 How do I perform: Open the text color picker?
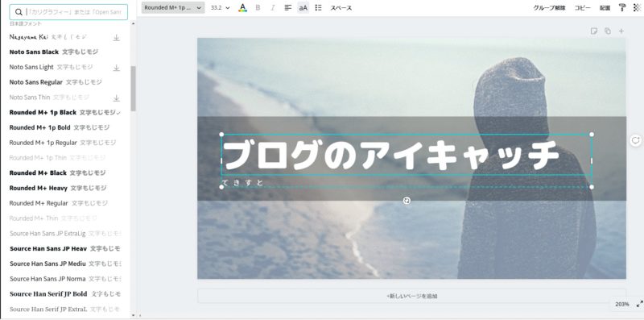[x=243, y=8]
